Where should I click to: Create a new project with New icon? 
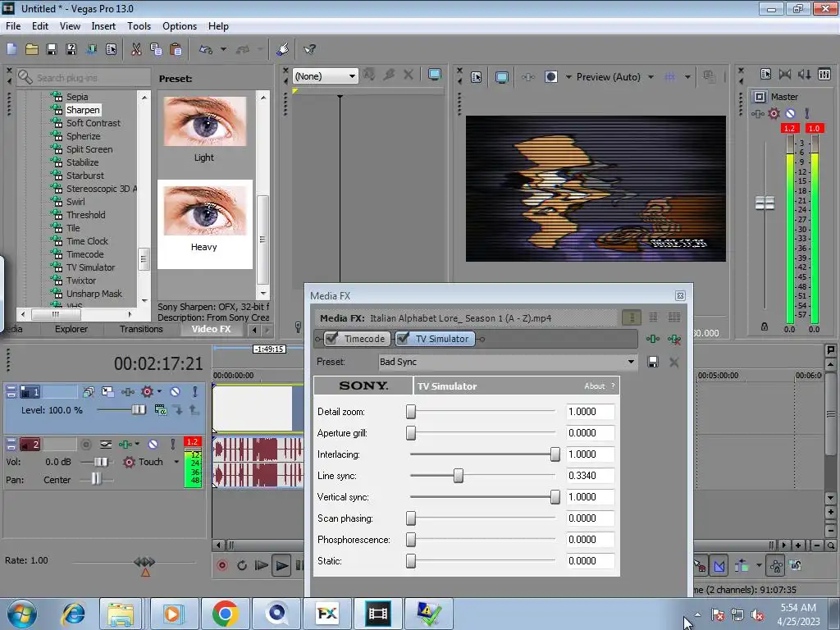[x=11, y=49]
